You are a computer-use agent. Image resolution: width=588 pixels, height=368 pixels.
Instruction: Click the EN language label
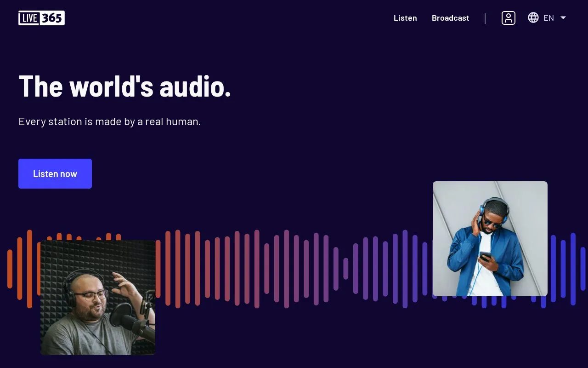pyautogui.click(x=548, y=18)
